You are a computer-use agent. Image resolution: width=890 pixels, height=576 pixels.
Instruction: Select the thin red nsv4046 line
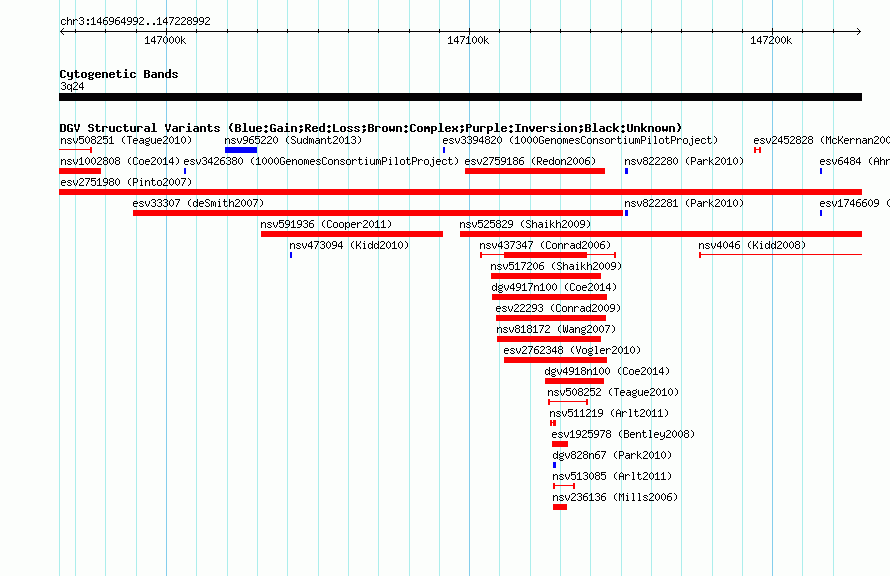tap(780, 255)
